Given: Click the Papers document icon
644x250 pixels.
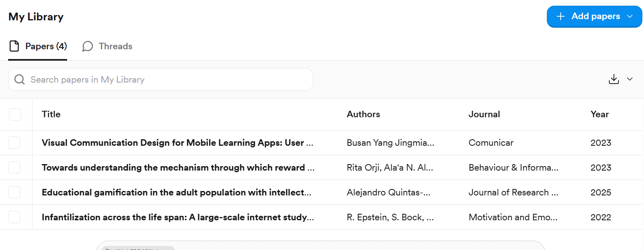Looking at the screenshot, I should point(14,46).
